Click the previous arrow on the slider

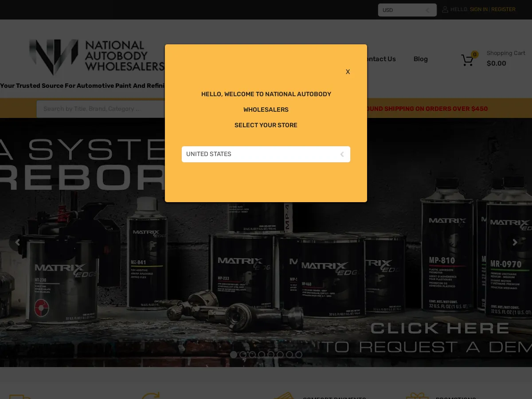18,242
